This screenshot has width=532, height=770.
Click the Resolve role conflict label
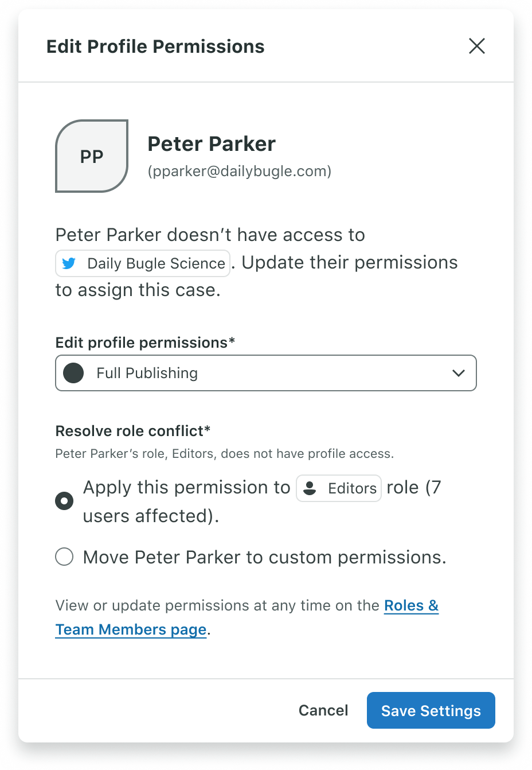coord(133,431)
